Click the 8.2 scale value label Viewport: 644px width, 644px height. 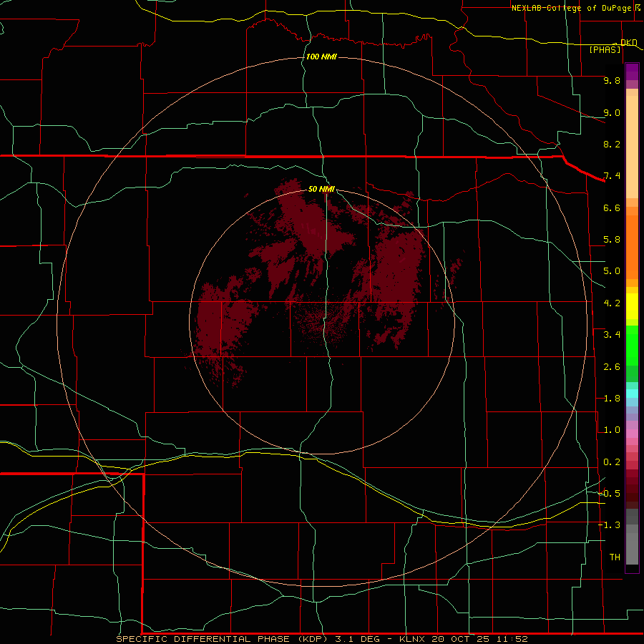[x=612, y=144]
